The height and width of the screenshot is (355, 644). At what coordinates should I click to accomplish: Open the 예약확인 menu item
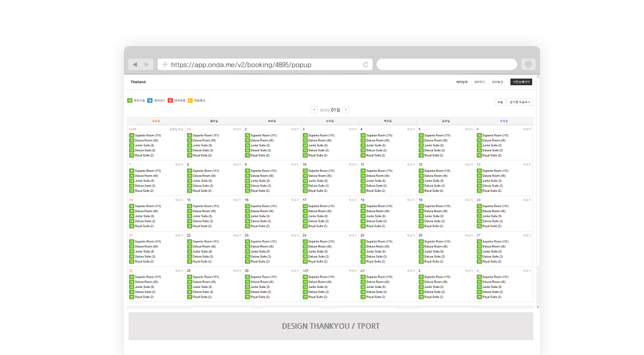pos(497,82)
